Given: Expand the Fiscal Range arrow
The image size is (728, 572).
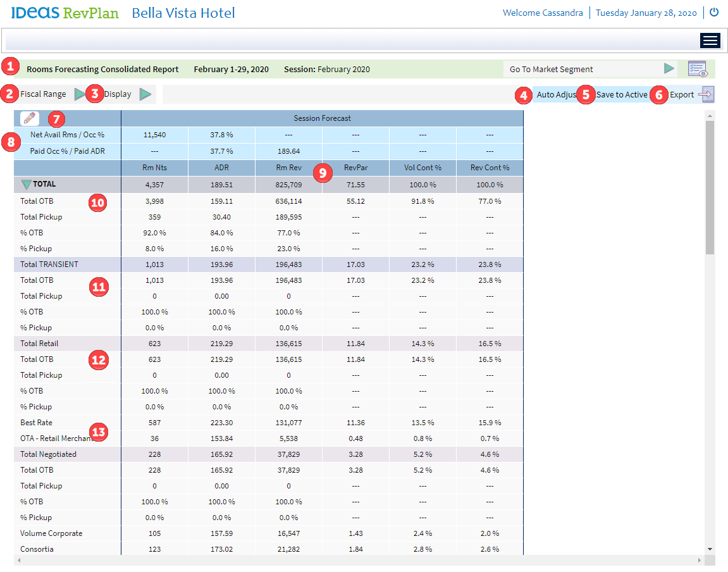Looking at the screenshot, I should pyautogui.click(x=78, y=95).
